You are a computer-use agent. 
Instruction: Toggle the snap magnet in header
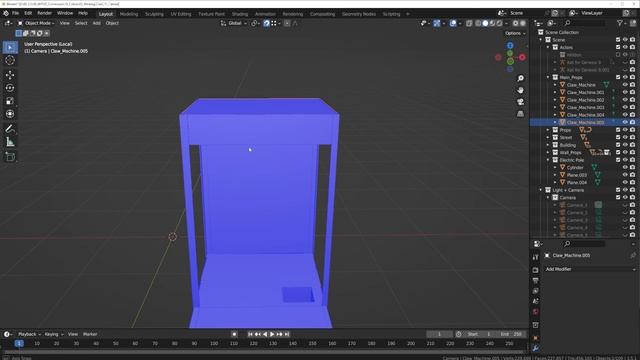[x=266, y=23]
